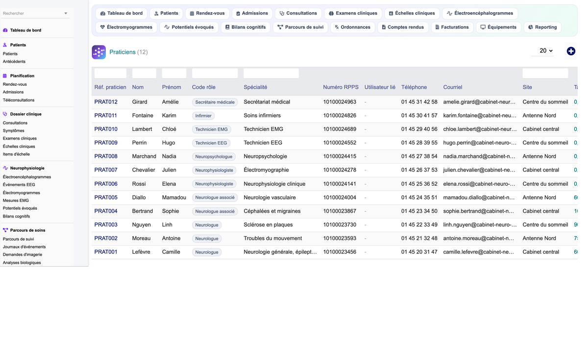Click the Planification calendar icon in sidebar

(x=5, y=76)
